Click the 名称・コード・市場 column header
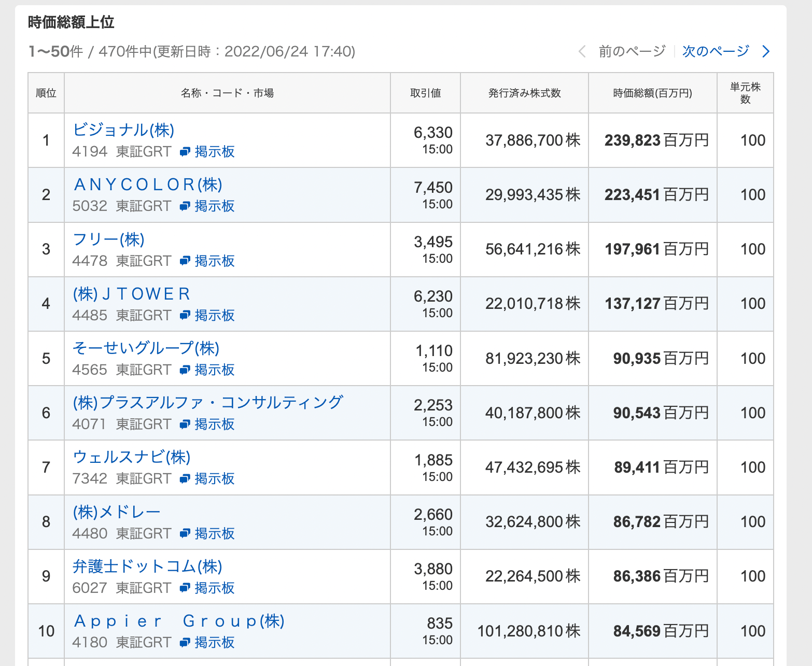Screen dimensions: 812x666 click(227, 93)
